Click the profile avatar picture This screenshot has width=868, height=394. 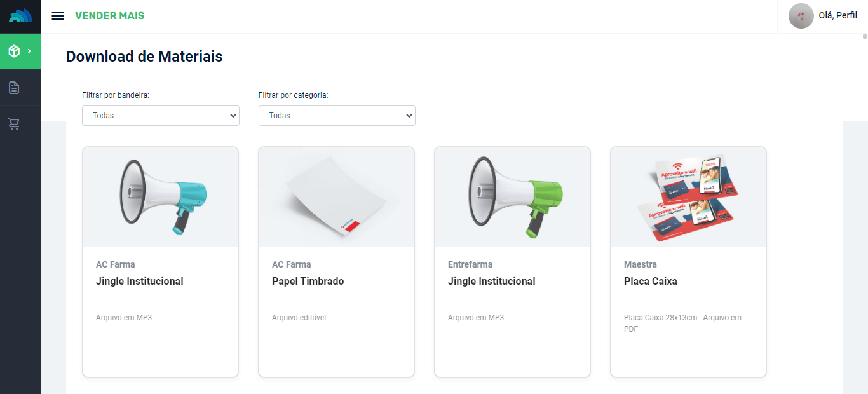(x=801, y=16)
